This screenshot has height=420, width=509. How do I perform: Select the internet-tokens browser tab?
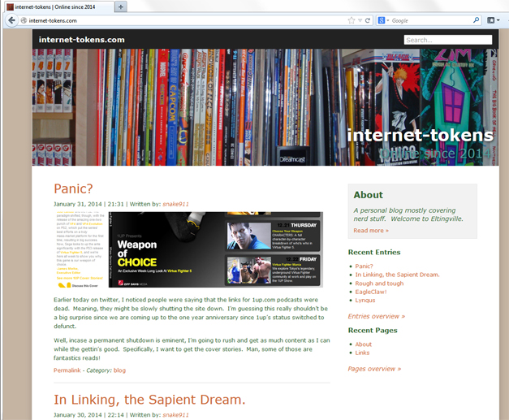[59, 6]
